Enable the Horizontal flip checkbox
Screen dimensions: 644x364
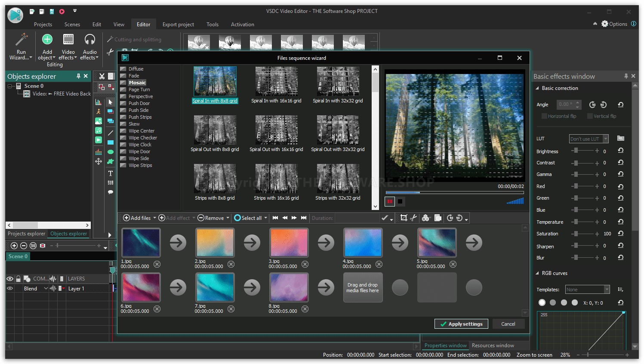(544, 116)
